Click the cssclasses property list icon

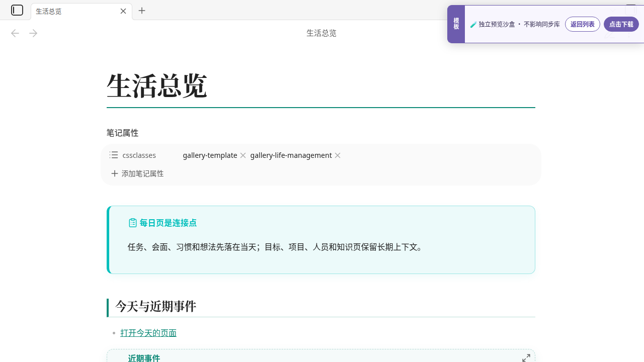click(114, 155)
